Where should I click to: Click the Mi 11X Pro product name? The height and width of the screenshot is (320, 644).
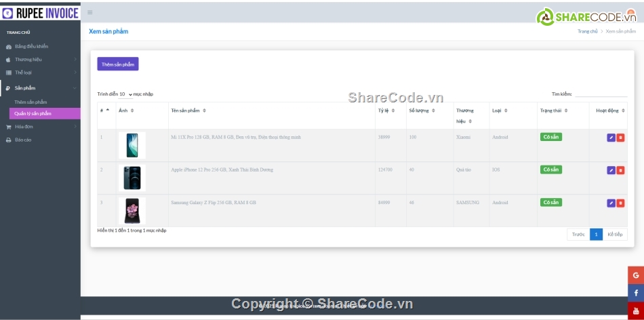[x=236, y=137]
